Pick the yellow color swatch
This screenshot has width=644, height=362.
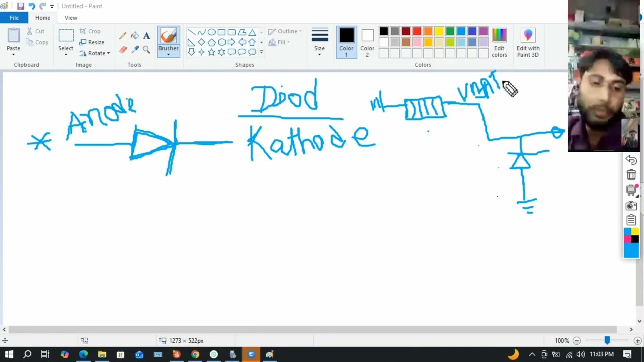(x=439, y=32)
